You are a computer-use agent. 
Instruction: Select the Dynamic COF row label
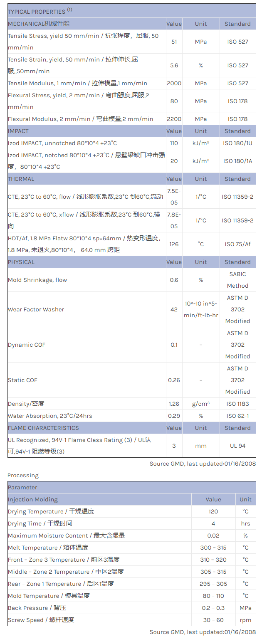27,345
